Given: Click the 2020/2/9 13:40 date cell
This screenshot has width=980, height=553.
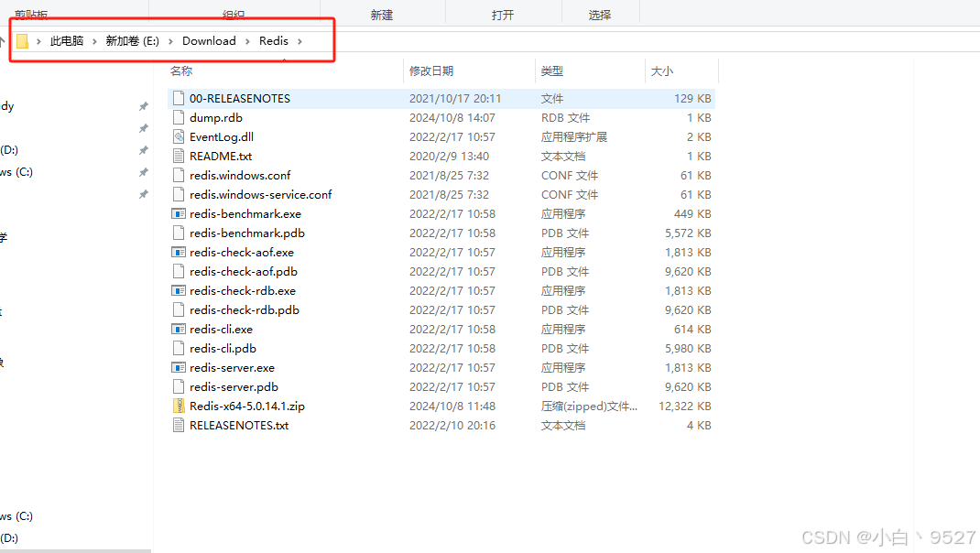Looking at the screenshot, I should [449, 157].
